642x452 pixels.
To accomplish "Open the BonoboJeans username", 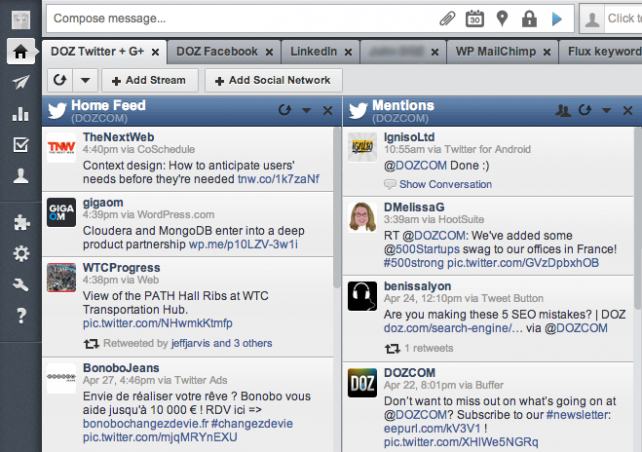I will coord(121,368).
